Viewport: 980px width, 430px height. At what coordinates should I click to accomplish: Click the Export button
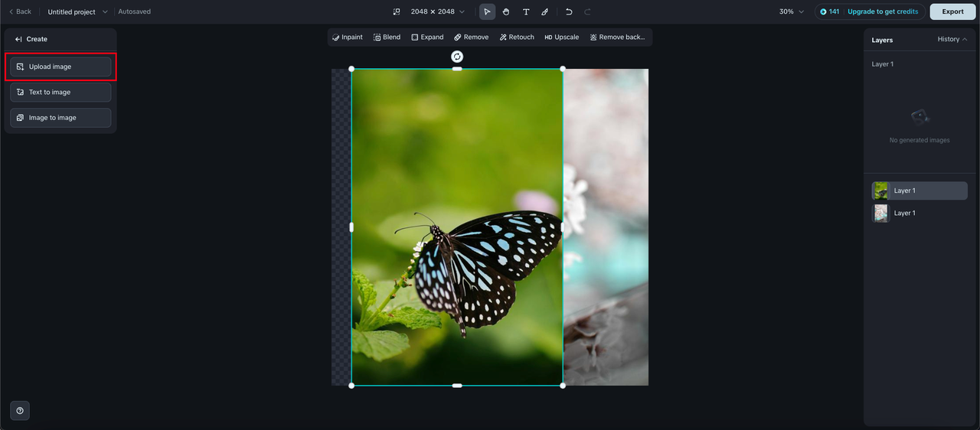click(952, 11)
